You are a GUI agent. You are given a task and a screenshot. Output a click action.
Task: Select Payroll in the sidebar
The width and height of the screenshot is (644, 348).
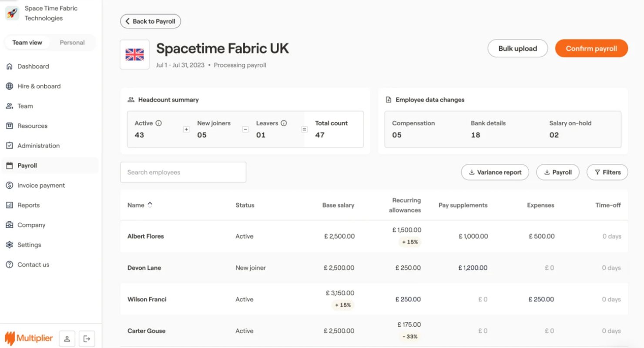coord(51,166)
